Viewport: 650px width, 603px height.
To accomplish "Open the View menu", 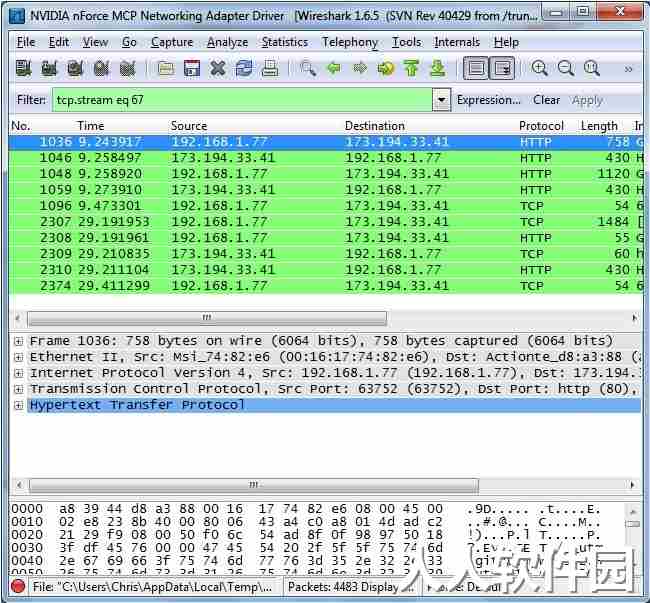I will [x=95, y=42].
